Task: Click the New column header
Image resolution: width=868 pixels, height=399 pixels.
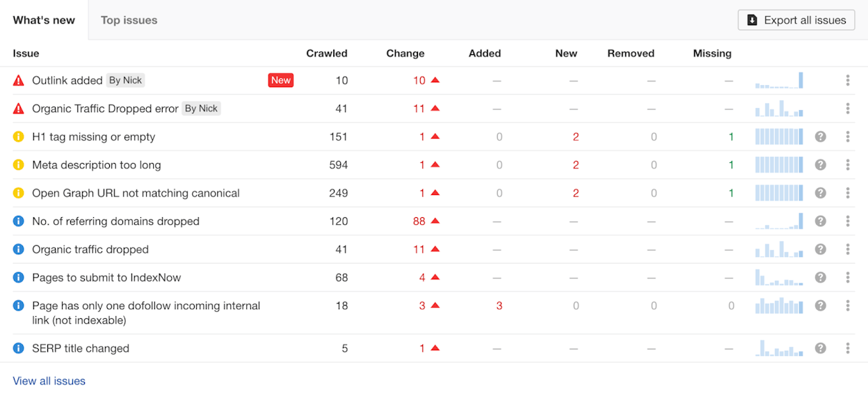Action: coord(566,53)
